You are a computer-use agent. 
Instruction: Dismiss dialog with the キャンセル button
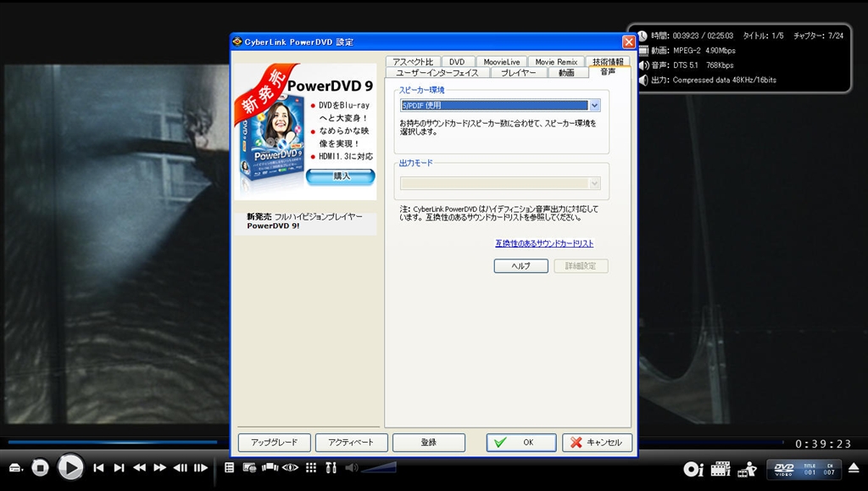click(598, 443)
